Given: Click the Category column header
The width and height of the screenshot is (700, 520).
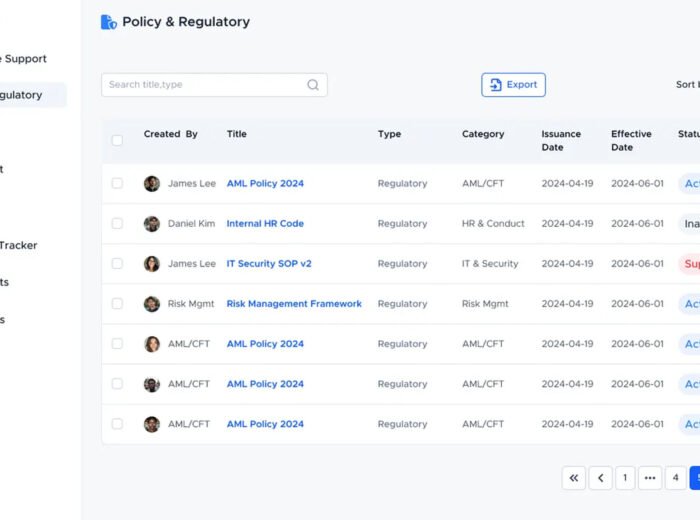Looking at the screenshot, I should (483, 134).
